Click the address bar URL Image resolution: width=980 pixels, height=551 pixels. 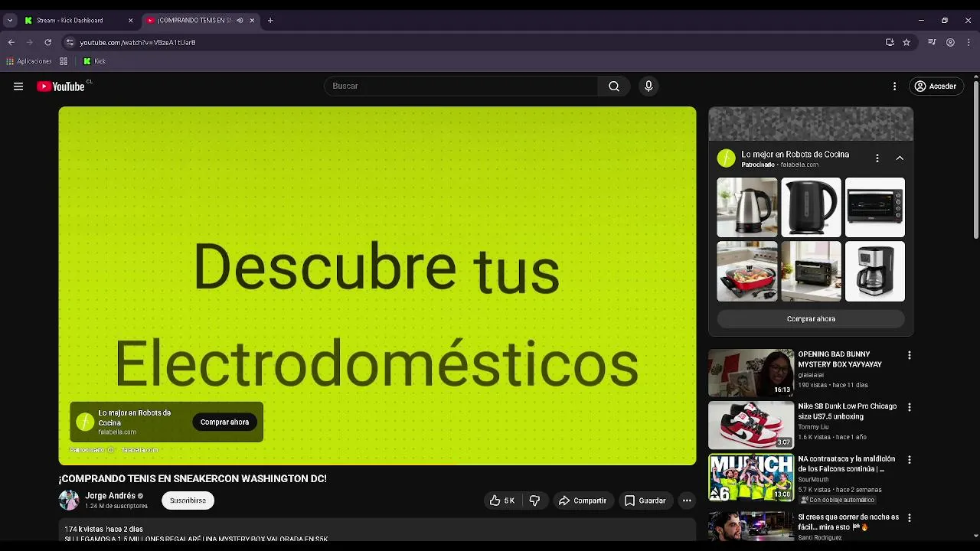[x=138, y=43]
